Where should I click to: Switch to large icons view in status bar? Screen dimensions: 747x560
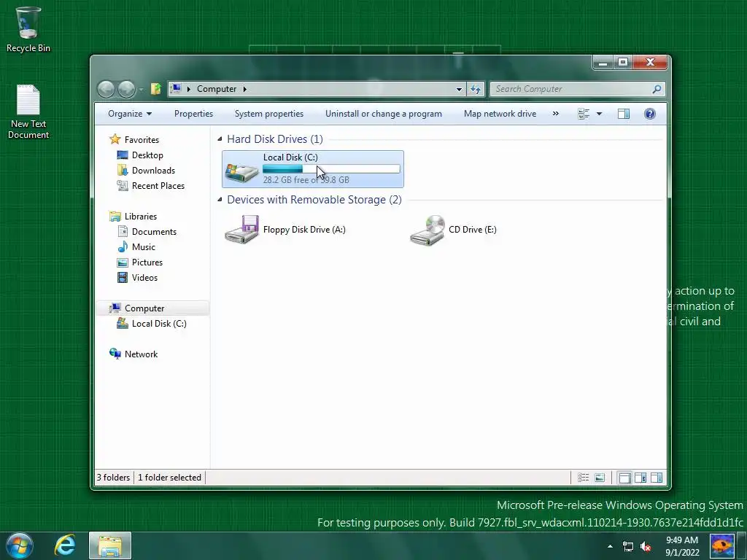(x=600, y=478)
